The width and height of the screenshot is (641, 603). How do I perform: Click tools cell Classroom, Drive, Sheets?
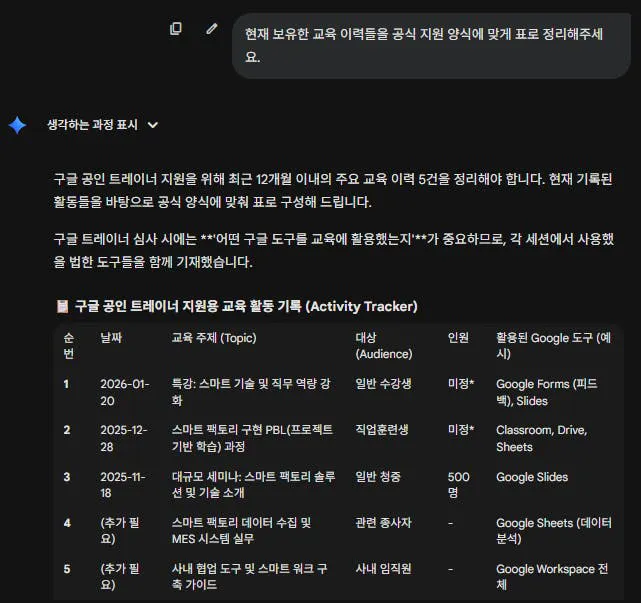click(x=542, y=438)
